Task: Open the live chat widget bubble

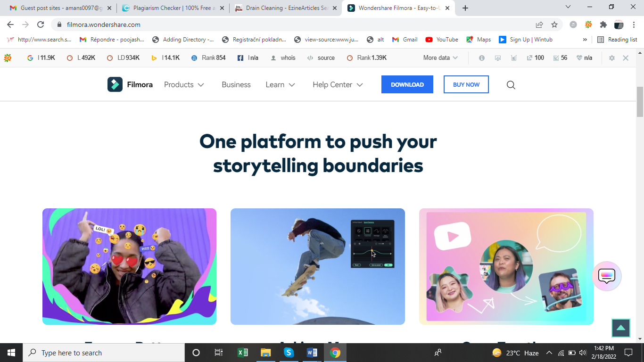Action: coord(607,276)
